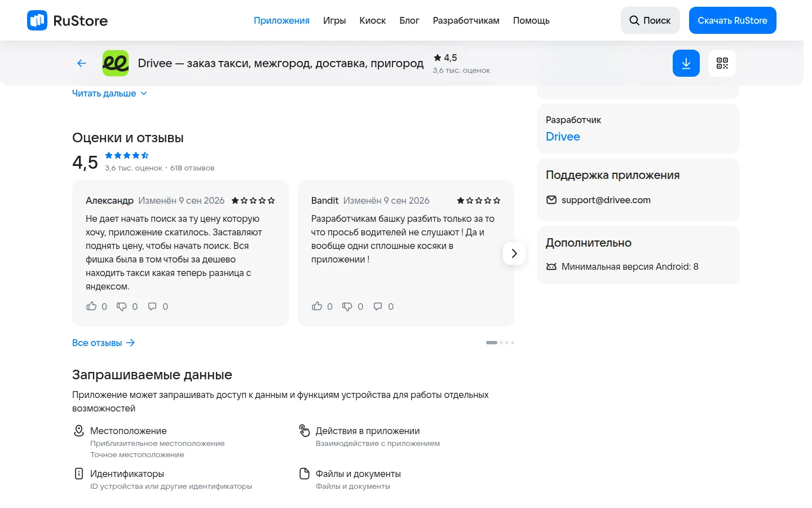Go back using the left arrow
This screenshot has width=812, height=508.
pos(82,63)
